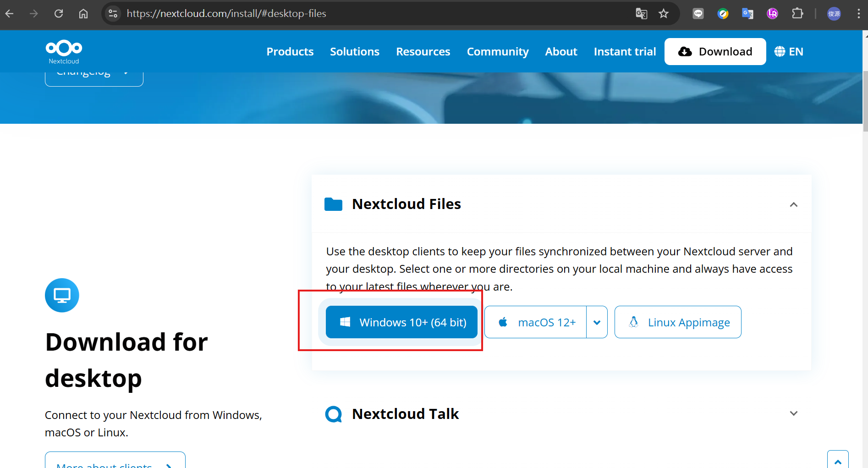This screenshot has width=868, height=468.
Task: Open the Products menu
Action: (290, 52)
